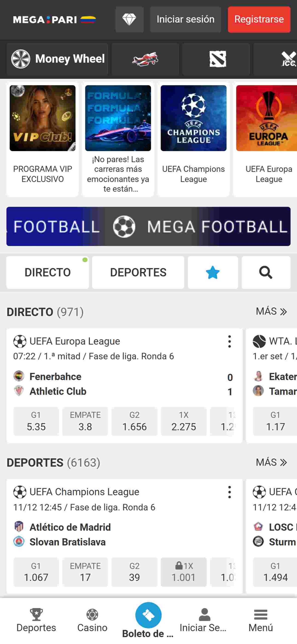Open the bet slip ticket icon
297x644 pixels.
pyautogui.click(x=148, y=615)
